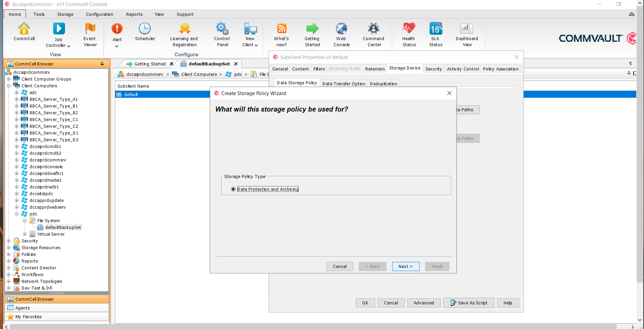This screenshot has height=329, width=644.
Task: Expand BBCA_Server_Type_A1 node
Action: 16,99
